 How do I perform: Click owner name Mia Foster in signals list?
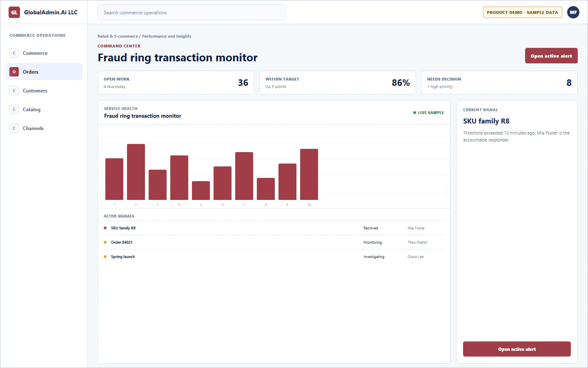(x=416, y=228)
